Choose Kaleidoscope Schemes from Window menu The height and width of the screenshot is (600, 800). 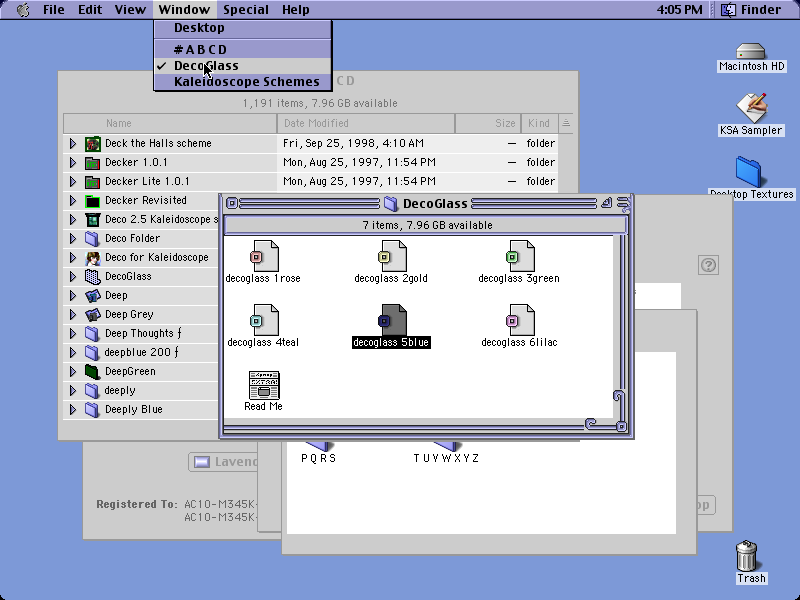pos(243,82)
